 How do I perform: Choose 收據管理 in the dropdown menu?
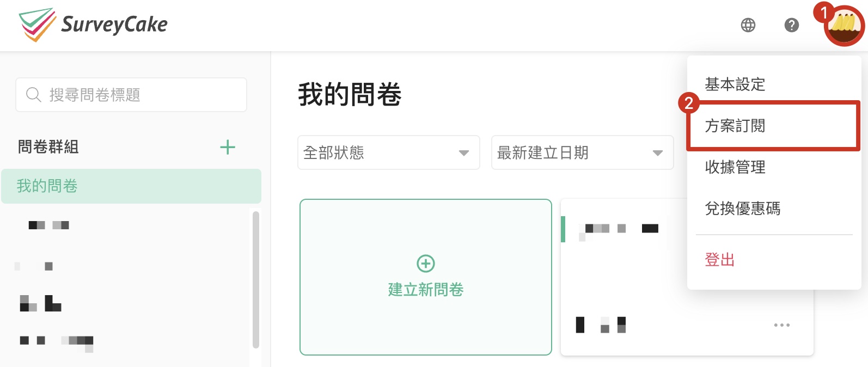[x=735, y=168]
